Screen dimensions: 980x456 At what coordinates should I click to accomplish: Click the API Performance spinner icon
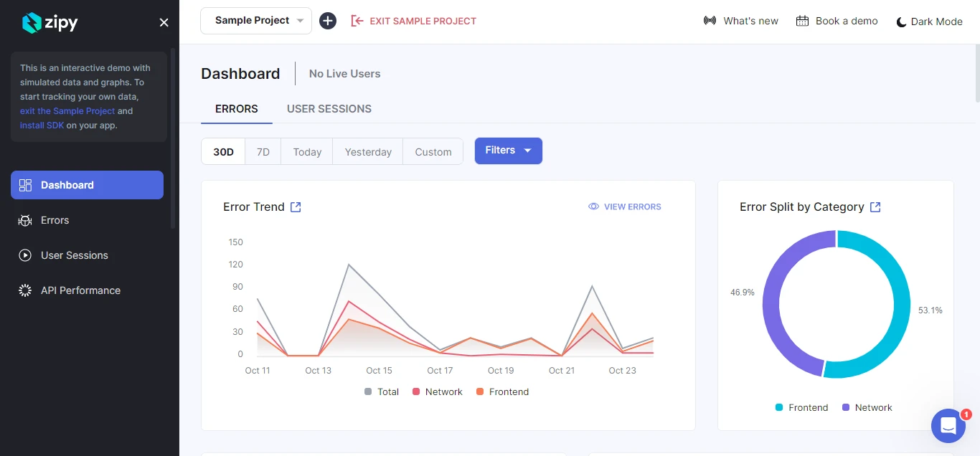25,290
